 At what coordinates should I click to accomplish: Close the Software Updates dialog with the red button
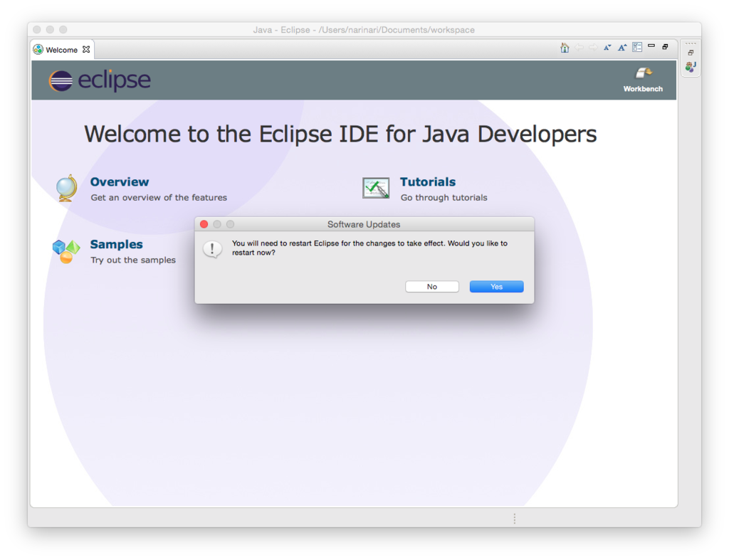(x=204, y=224)
